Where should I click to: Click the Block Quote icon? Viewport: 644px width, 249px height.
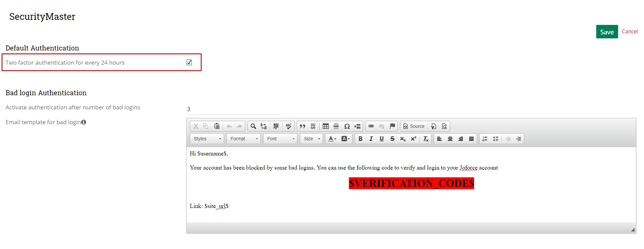pos(302,126)
